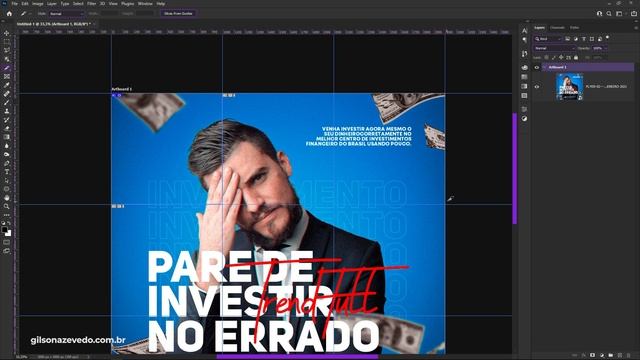
Task: Open the Filter menu
Action: pos(91,4)
